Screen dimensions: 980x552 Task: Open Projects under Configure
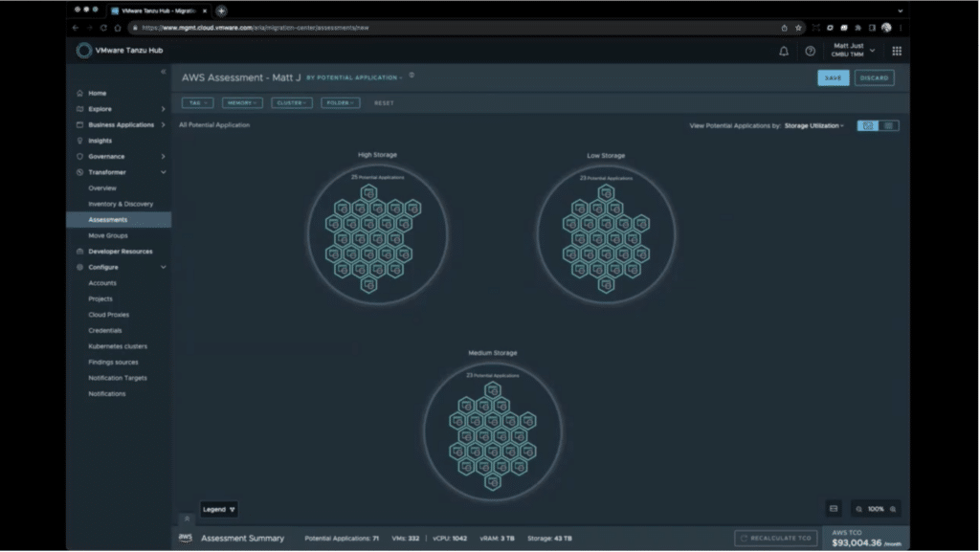(x=100, y=298)
